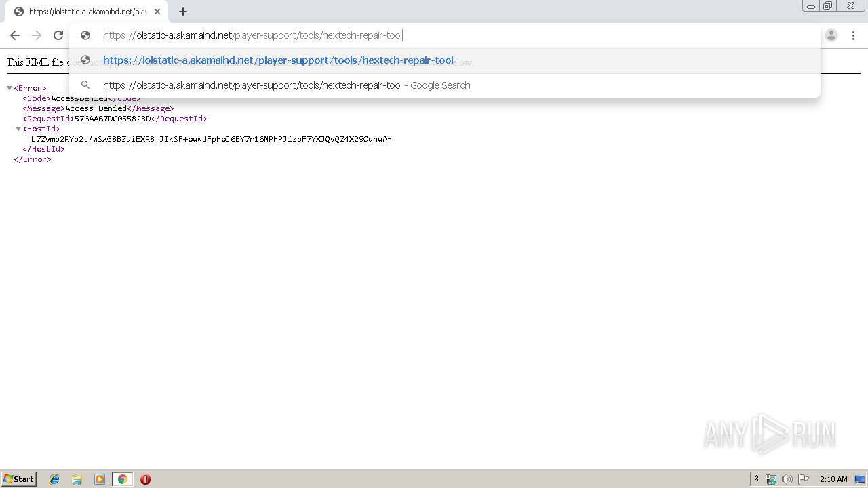Open the Chrome profile avatar menu

[831, 35]
